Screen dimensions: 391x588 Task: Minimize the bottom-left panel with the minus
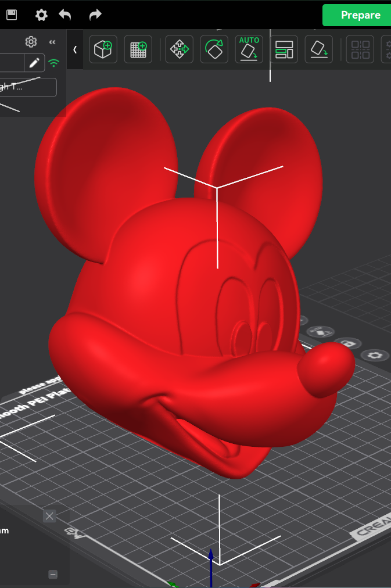[x=53, y=574]
